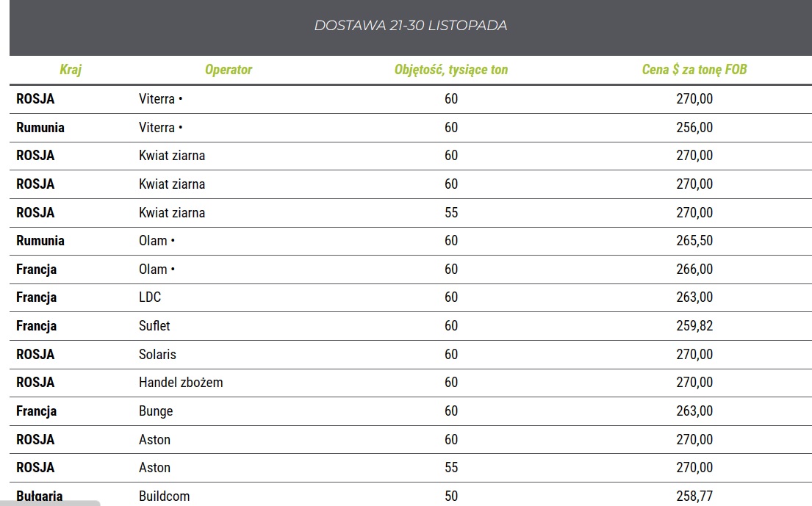Select the Suflet operator cell

coord(154,325)
